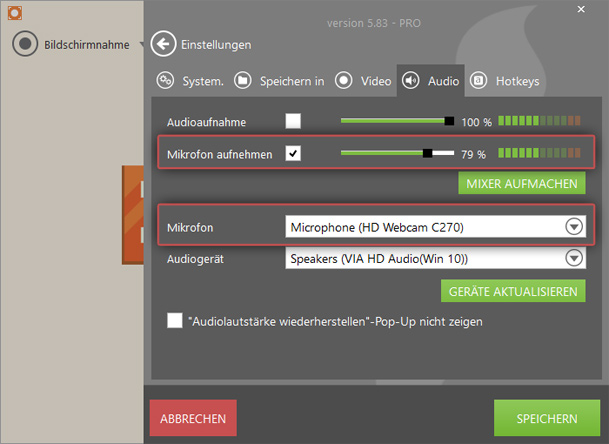Uncheck the Mikrofon aufnehmen checkbox

tap(293, 153)
